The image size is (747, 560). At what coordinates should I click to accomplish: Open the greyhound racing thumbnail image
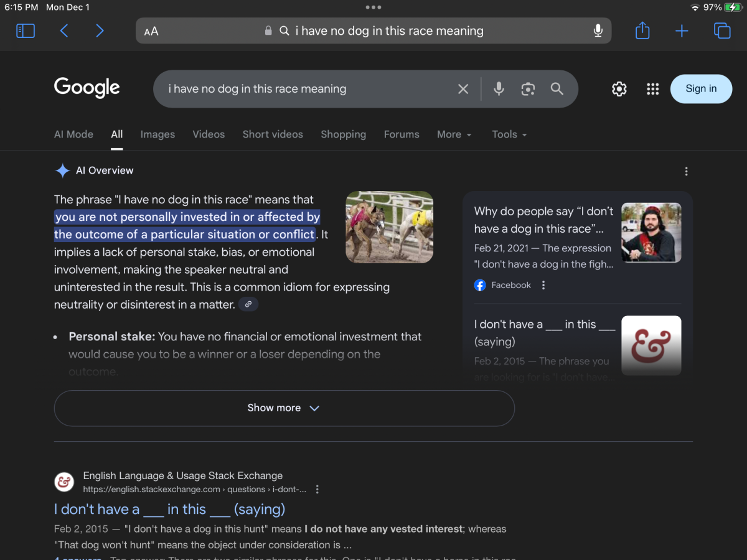(x=390, y=227)
